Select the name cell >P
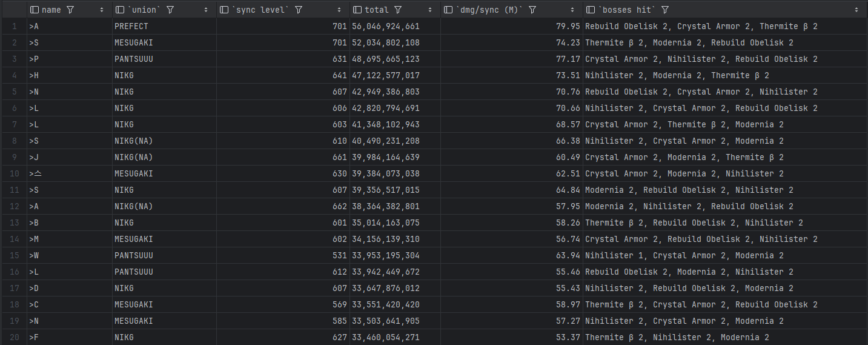The image size is (868, 345). [70, 59]
